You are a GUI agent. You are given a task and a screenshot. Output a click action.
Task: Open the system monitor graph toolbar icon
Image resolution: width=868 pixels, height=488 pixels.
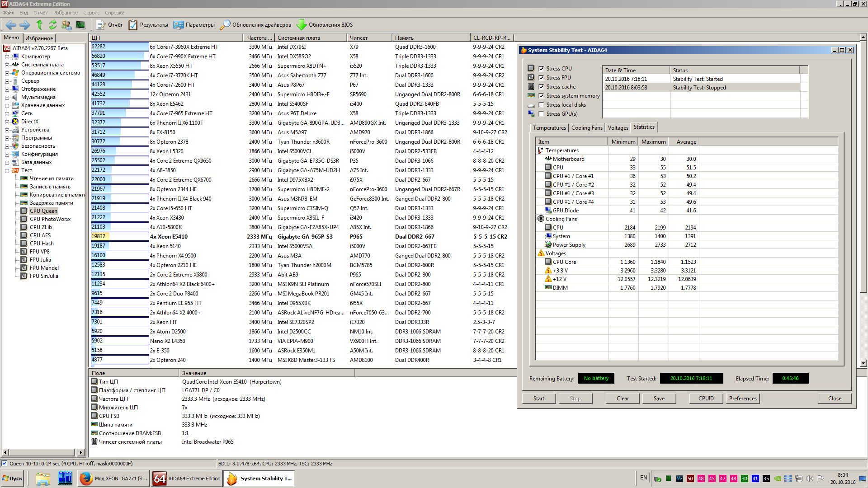point(80,25)
